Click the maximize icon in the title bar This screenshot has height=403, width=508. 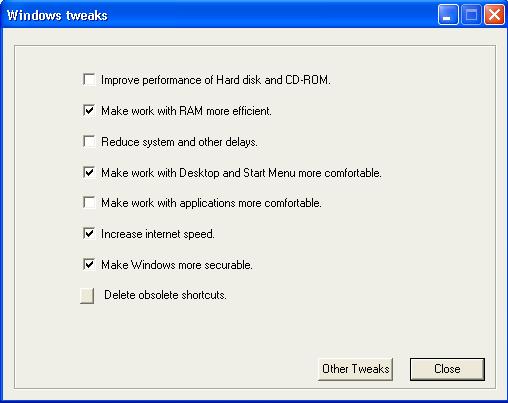(x=471, y=15)
